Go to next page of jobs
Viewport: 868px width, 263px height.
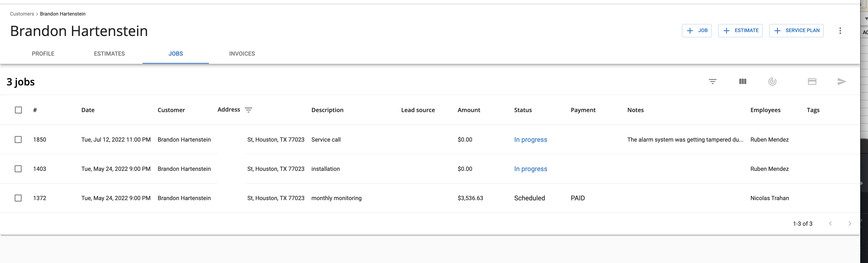(x=849, y=224)
